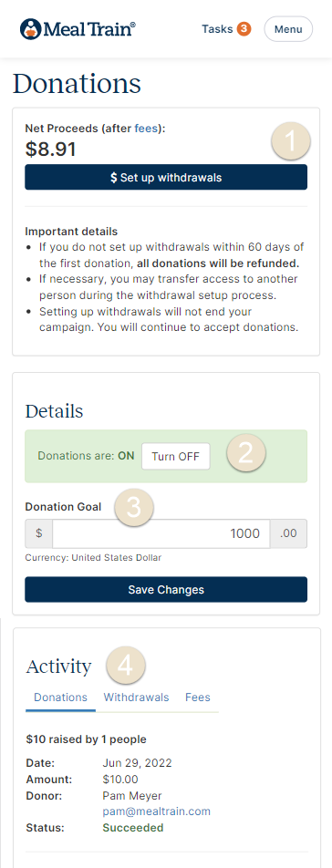Focus the Donation Goal amount field
The width and height of the screenshot is (332, 868).
coord(161,533)
